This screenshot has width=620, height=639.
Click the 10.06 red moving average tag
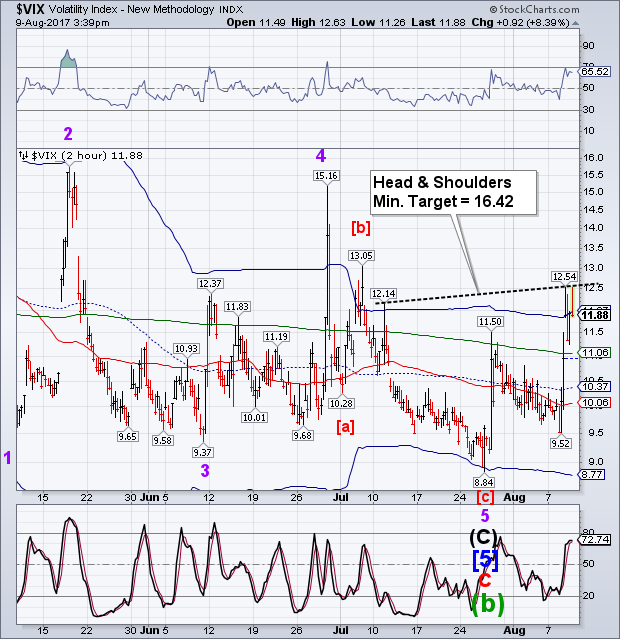[x=595, y=403]
